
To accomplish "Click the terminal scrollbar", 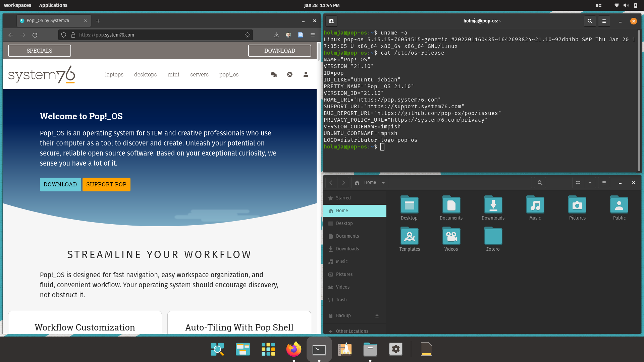I will (x=639, y=101).
